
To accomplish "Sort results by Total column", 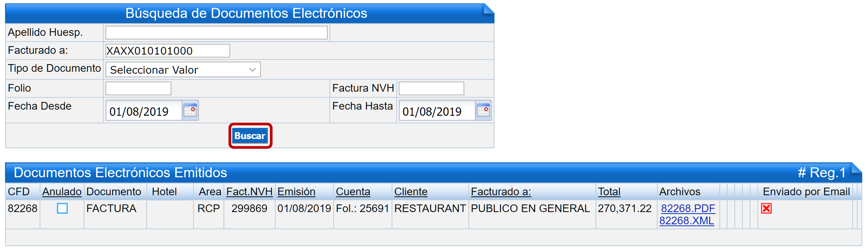I will coord(609,192).
